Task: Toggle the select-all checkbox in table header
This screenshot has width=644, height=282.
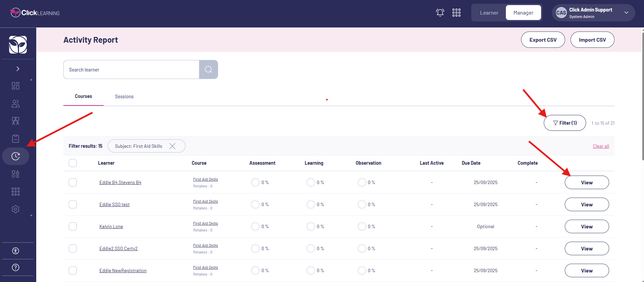Action: (73, 163)
